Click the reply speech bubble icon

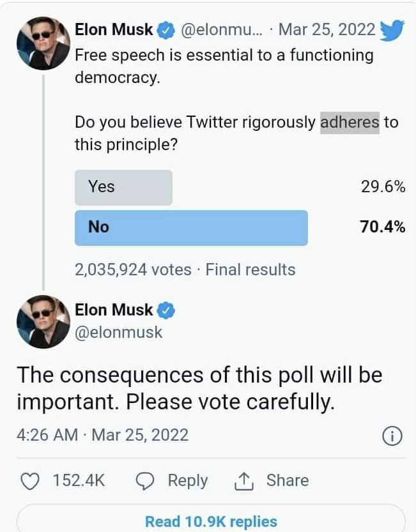click(145, 481)
